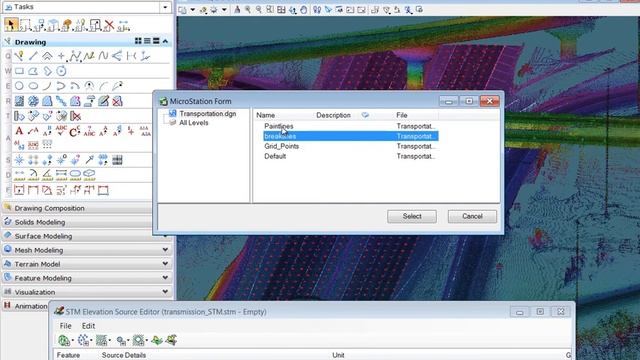This screenshot has height=360, width=640.
Task: Open File menu in STM Elevation Source Editor
Action: pyautogui.click(x=65, y=326)
